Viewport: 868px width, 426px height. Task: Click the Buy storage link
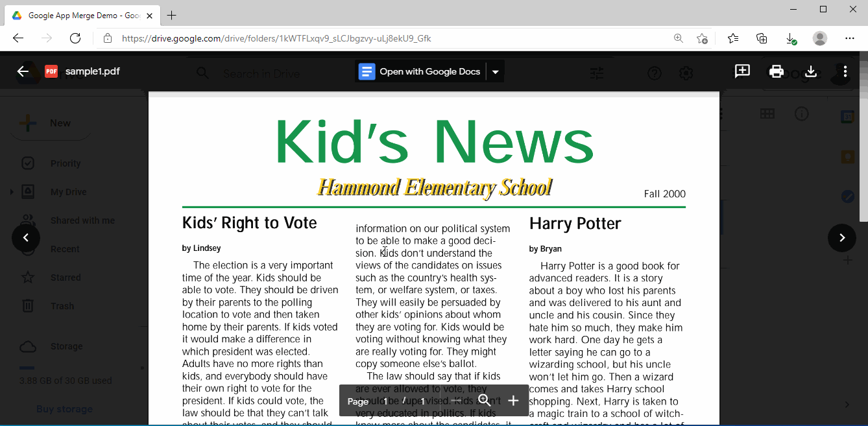64,409
